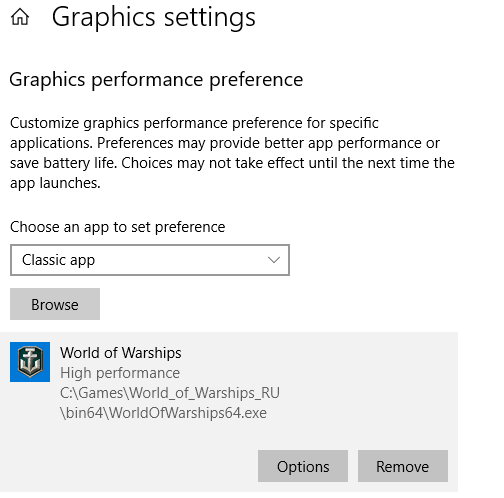
Task: Click the 'app launches.' text line
Action: point(55,183)
